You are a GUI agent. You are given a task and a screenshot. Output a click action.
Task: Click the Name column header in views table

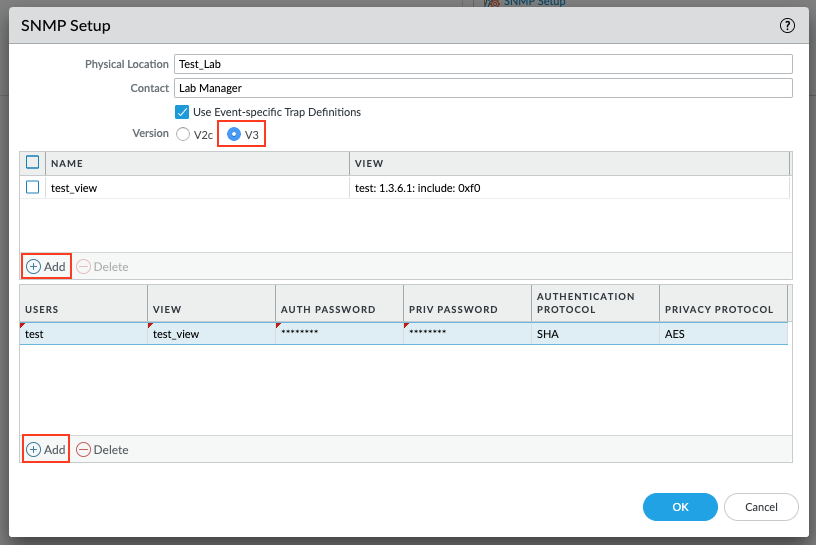(196, 163)
